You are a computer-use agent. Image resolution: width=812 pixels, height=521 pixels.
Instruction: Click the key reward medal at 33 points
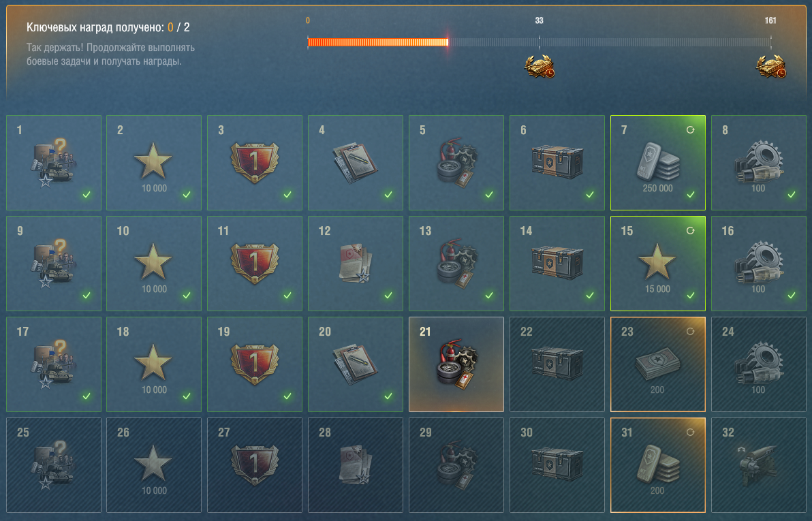pos(539,67)
